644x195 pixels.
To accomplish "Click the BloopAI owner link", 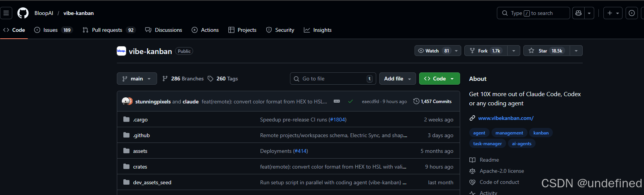I will coord(44,13).
